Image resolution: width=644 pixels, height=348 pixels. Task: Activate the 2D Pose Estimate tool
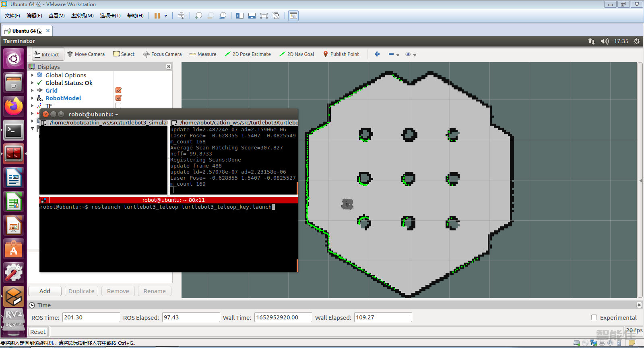248,54
